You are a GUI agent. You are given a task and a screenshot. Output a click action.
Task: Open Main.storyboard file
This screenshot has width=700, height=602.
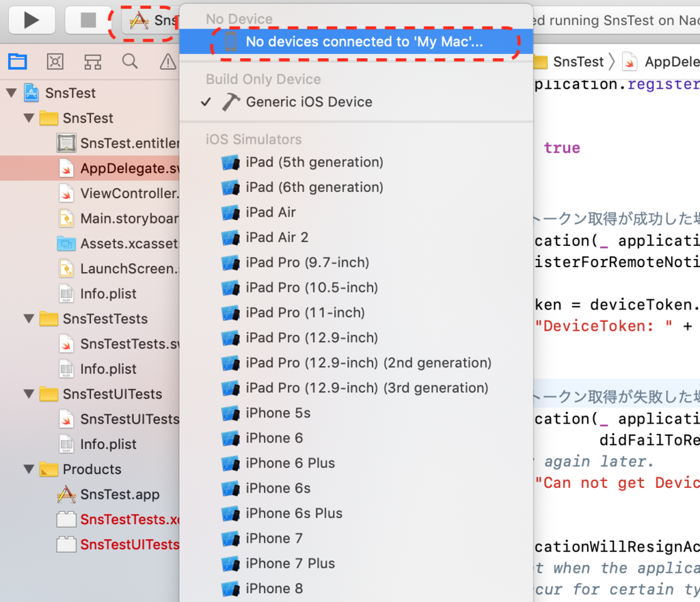[x=118, y=218]
